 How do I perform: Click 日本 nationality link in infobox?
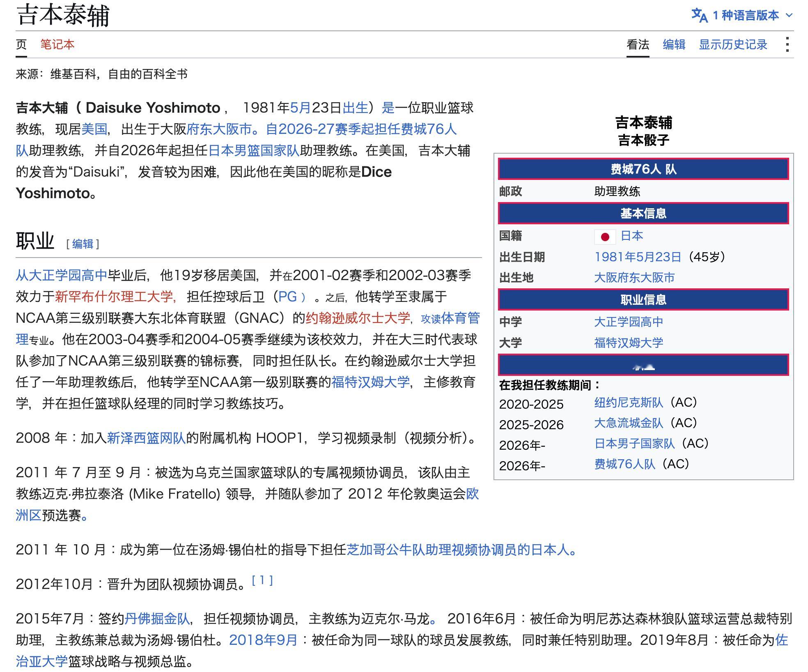[631, 236]
